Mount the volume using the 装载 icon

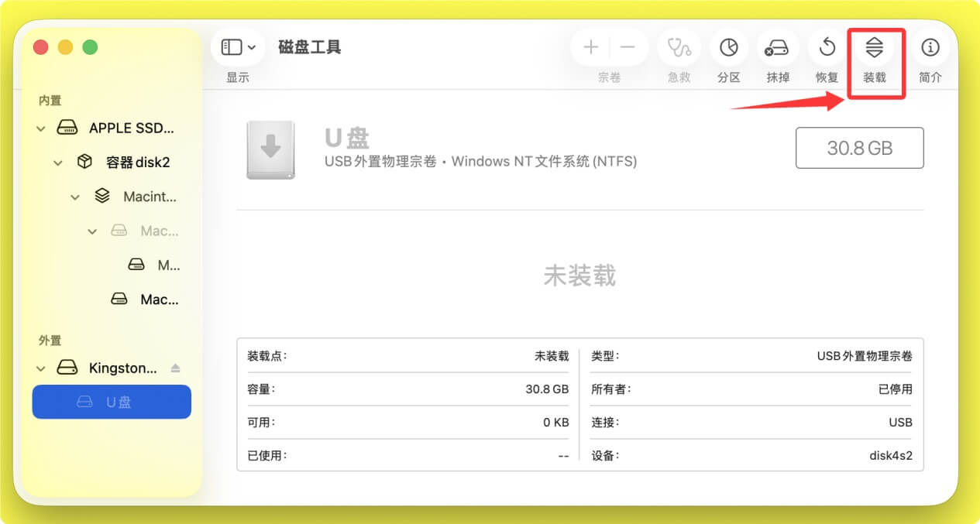[x=875, y=46]
